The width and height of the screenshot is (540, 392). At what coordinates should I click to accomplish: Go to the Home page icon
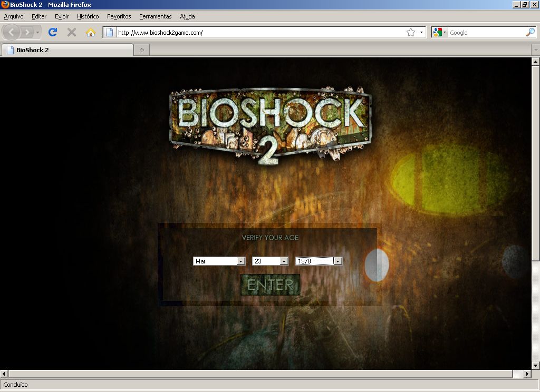[91, 33]
